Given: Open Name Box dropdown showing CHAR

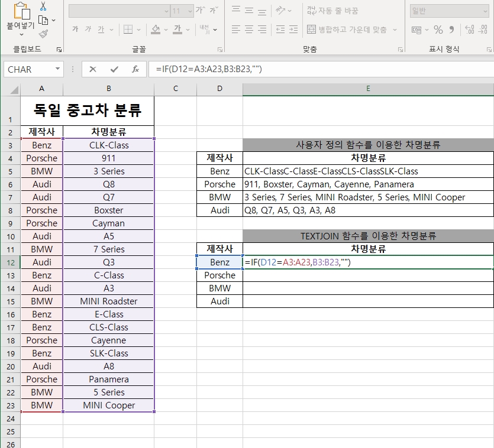Looking at the screenshot, I should point(57,69).
